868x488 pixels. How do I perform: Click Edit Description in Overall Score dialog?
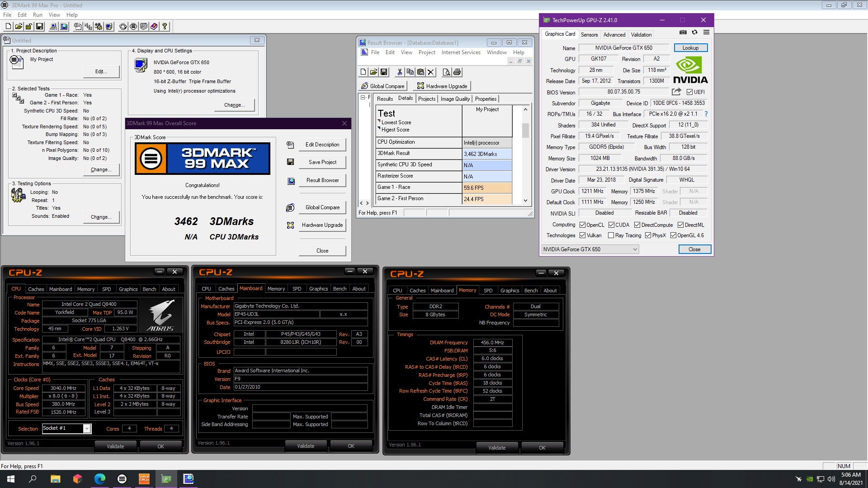tap(322, 145)
